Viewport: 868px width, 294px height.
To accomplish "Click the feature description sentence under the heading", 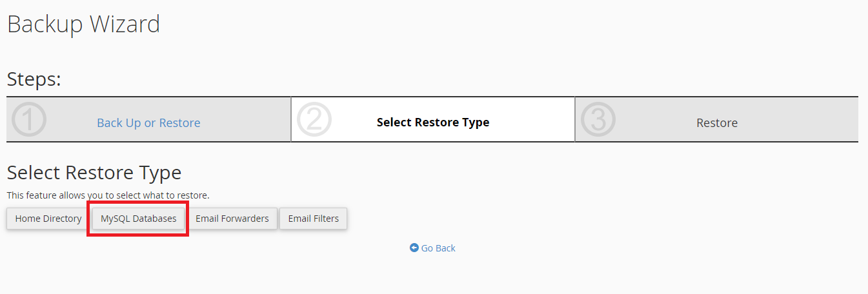I will 108,195.
